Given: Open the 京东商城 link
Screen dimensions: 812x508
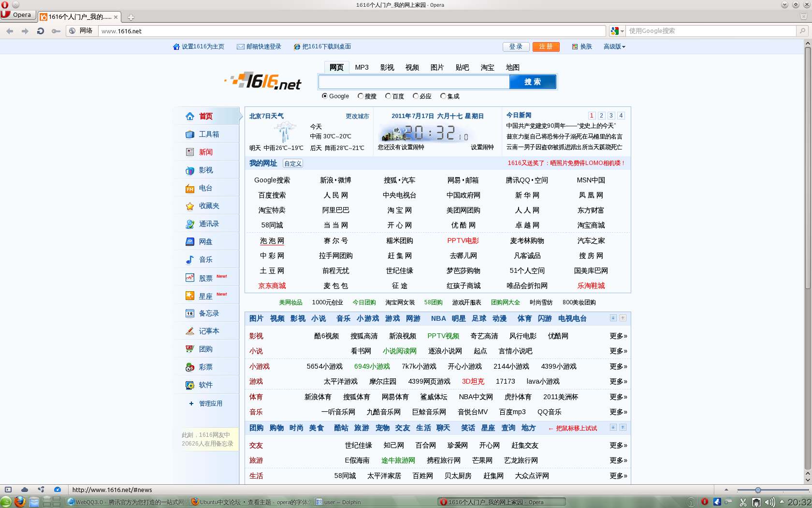Looking at the screenshot, I should [272, 285].
